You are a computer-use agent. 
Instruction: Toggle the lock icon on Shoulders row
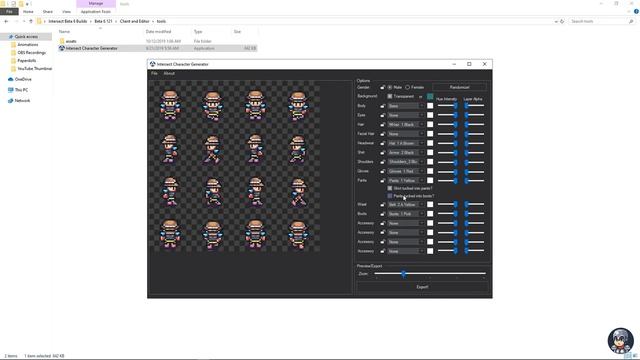[382, 162]
